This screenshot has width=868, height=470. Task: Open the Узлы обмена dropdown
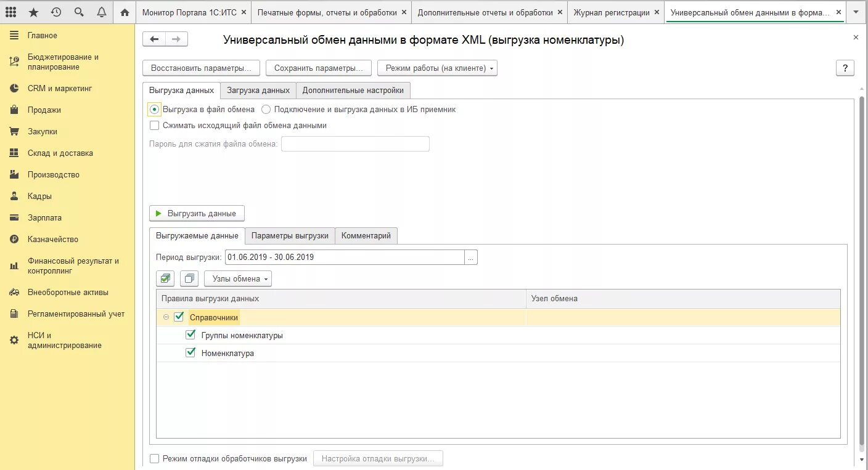[x=238, y=278]
